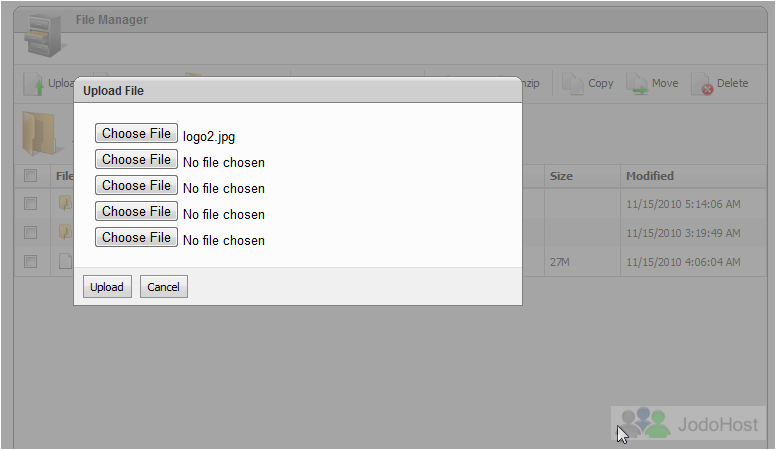Click the File Manager cabinet icon
This screenshot has height=450, width=776.
coord(45,36)
